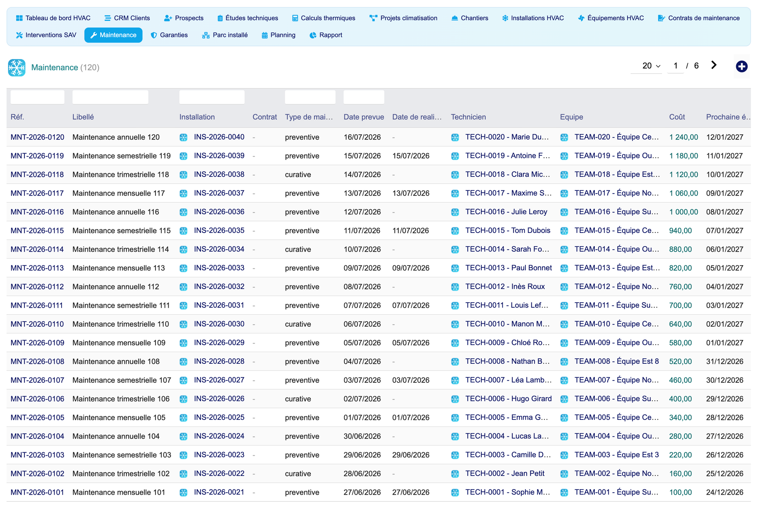Click the Installations HVAC snowflake icon

click(505, 18)
